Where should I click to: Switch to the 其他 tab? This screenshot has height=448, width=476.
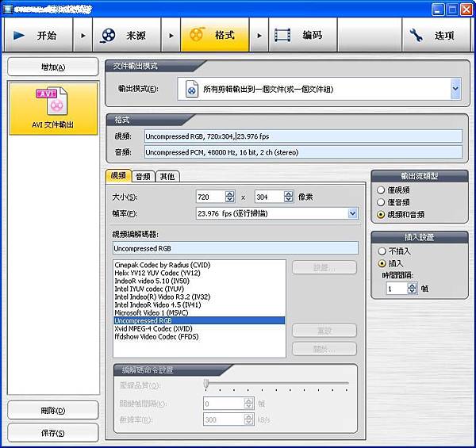[x=167, y=177]
